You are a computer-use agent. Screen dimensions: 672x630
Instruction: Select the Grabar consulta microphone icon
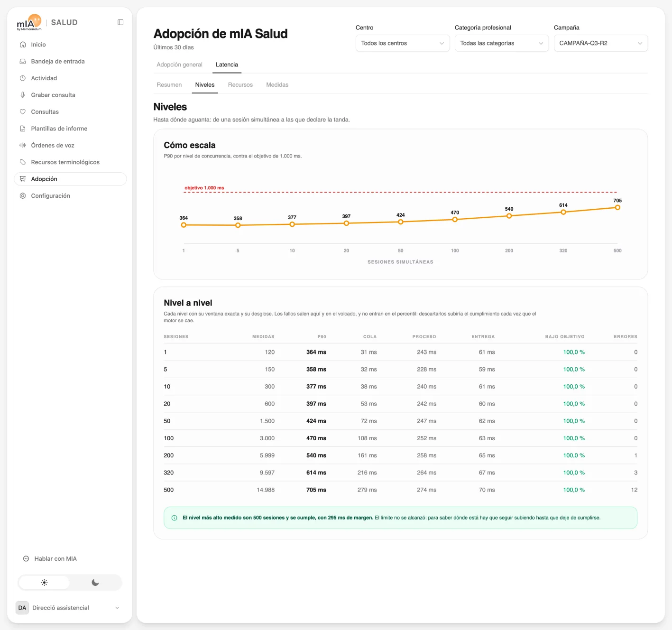click(x=22, y=95)
